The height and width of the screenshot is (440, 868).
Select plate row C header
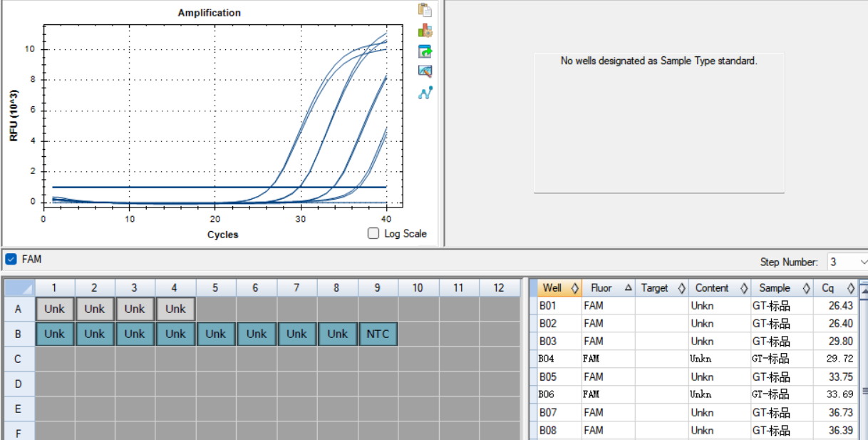[x=19, y=359]
